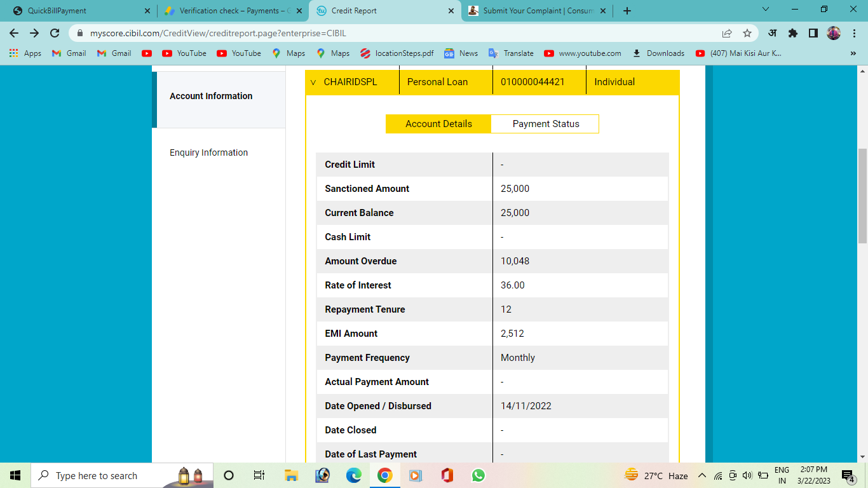This screenshot has height=488, width=868.
Task: Bookmark this page using the star icon
Action: 747,33
